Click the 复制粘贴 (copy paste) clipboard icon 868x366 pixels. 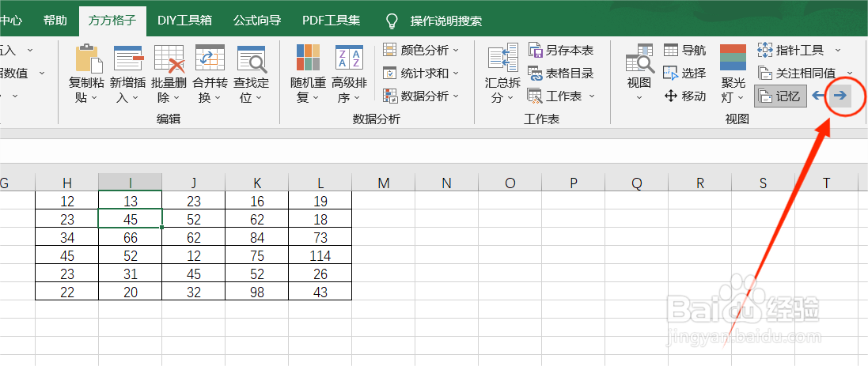[x=89, y=60]
